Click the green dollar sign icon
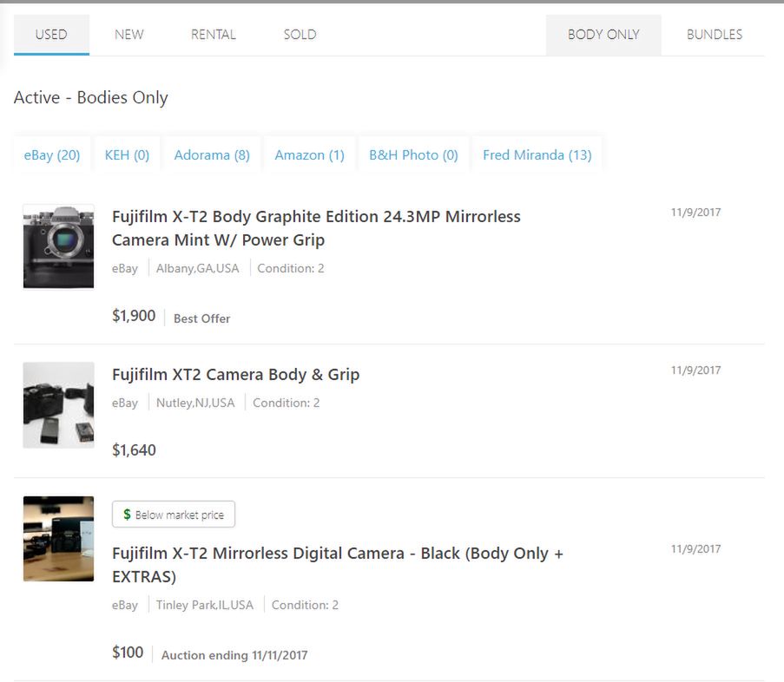 tap(127, 515)
